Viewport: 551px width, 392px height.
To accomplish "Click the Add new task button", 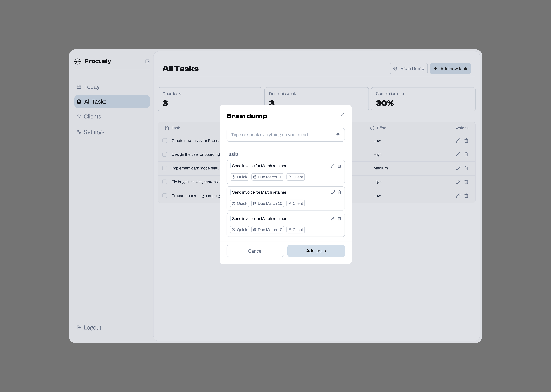I will tap(450, 69).
